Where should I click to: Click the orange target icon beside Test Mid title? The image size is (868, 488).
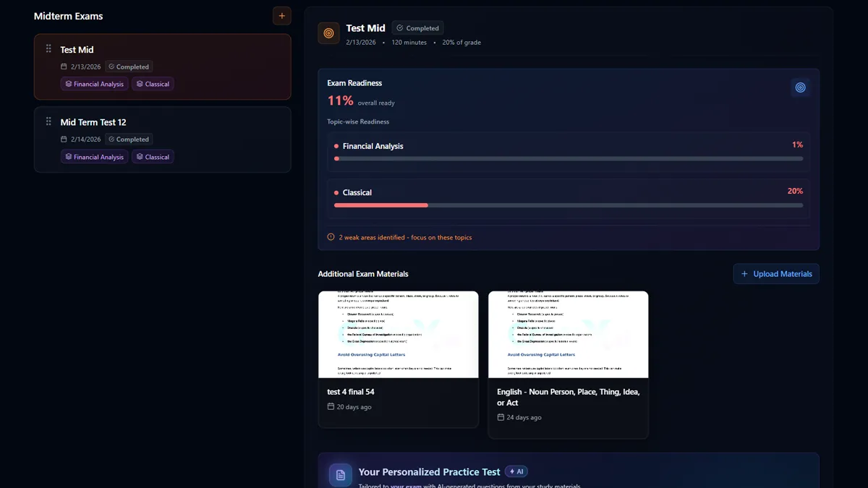coord(328,33)
